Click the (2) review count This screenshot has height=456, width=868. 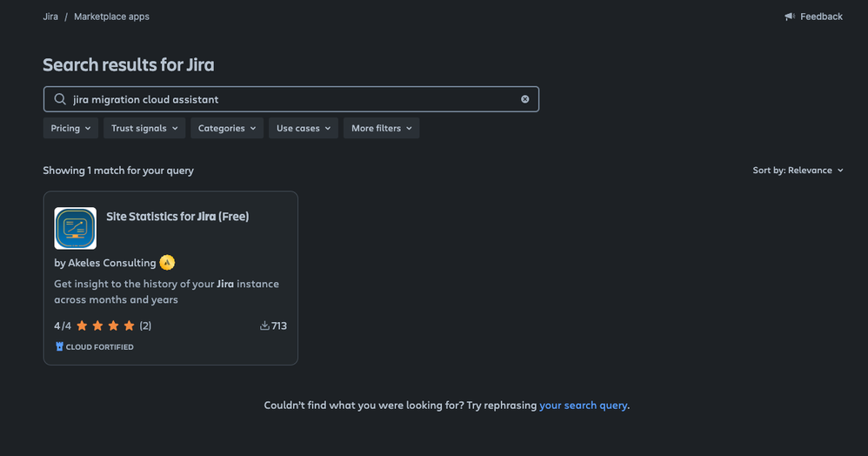click(145, 325)
